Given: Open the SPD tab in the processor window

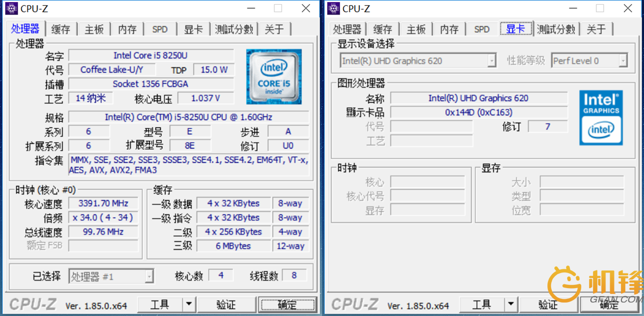Looking at the screenshot, I should [160, 30].
